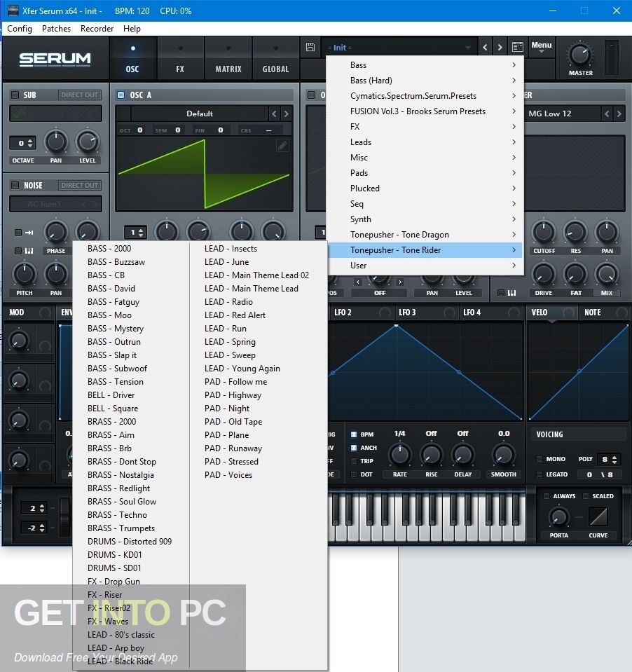Click the filter FAT knob

pos(575,274)
